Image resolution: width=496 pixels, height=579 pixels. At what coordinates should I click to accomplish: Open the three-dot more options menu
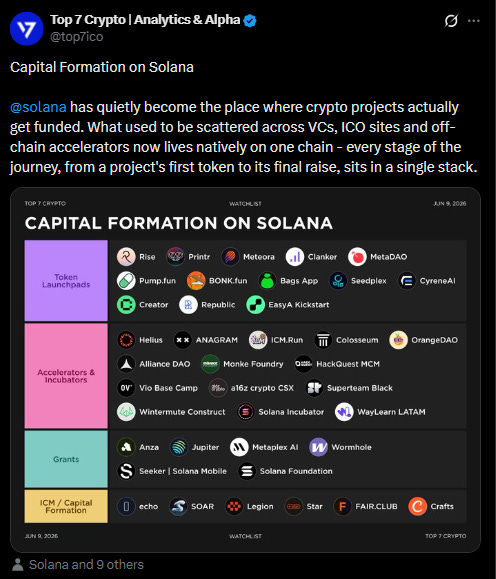(473, 21)
